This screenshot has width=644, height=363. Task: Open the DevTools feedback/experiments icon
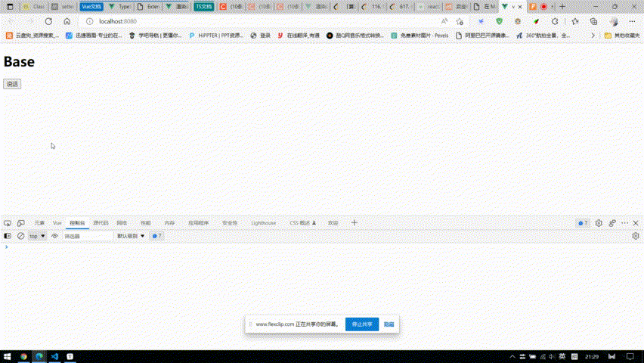pos(612,223)
